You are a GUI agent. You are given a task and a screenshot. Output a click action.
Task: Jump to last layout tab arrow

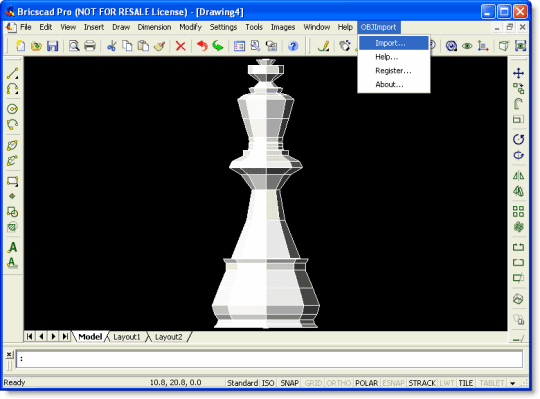tap(65, 336)
